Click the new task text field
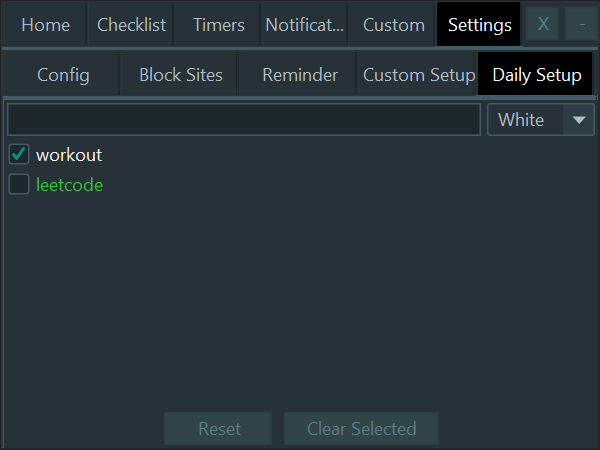The width and height of the screenshot is (600, 450). (244, 120)
